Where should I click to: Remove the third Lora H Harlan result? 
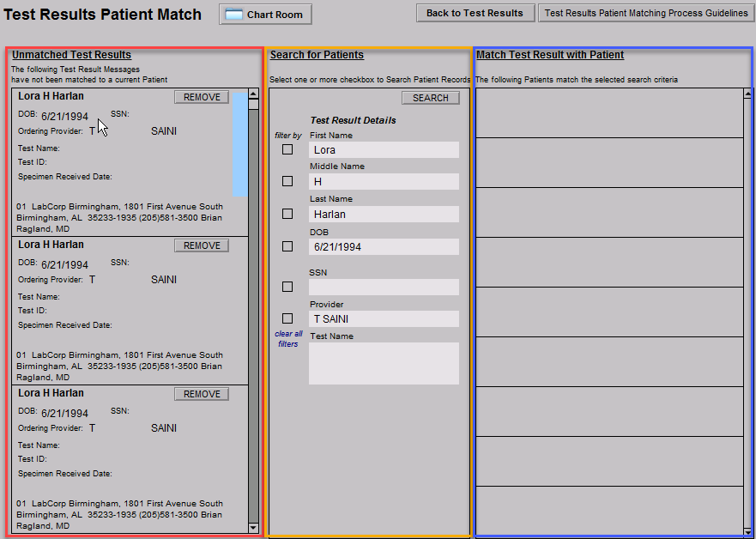(202, 394)
